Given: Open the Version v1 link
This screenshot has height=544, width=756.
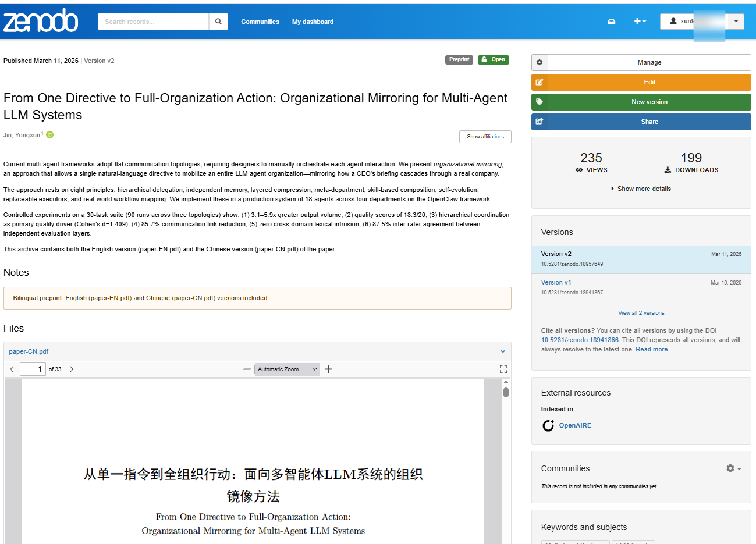Looking at the screenshot, I should (556, 282).
